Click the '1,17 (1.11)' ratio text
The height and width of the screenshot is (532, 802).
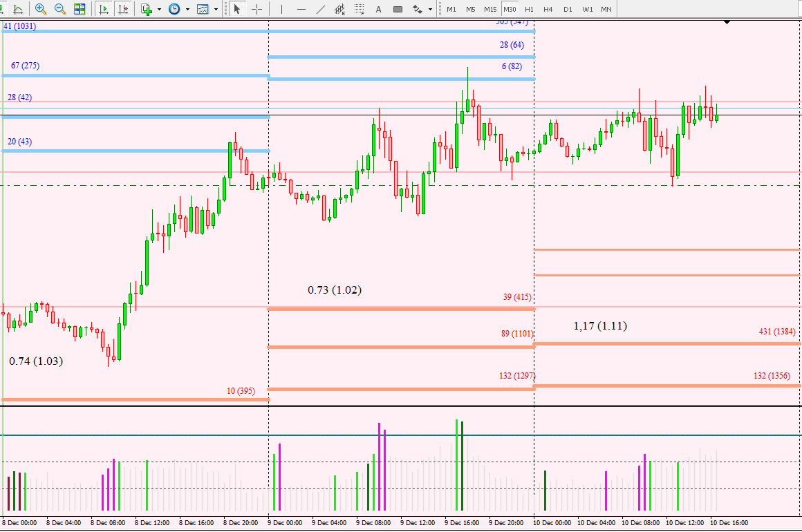pos(600,325)
